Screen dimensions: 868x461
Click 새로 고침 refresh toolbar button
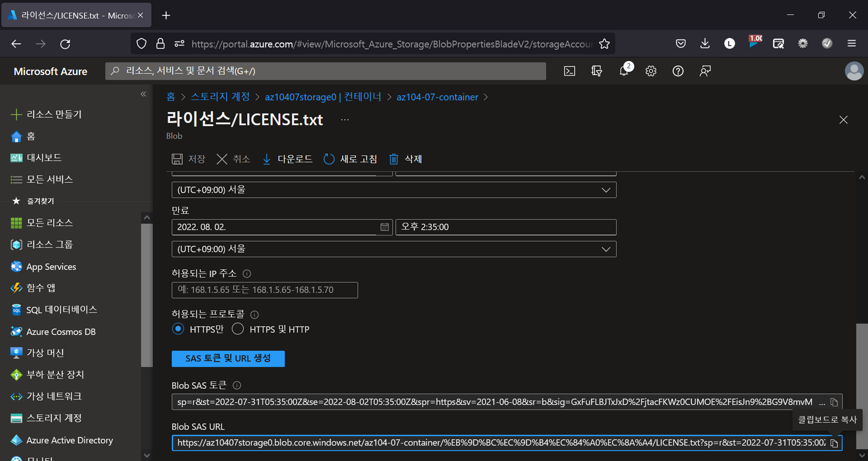tap(350, 159)
